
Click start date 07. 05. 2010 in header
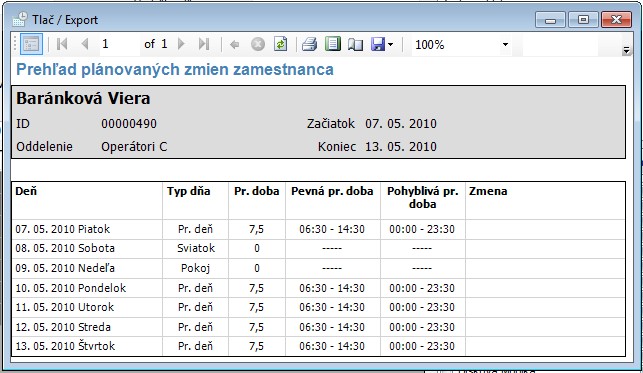[x=401, y=123]
